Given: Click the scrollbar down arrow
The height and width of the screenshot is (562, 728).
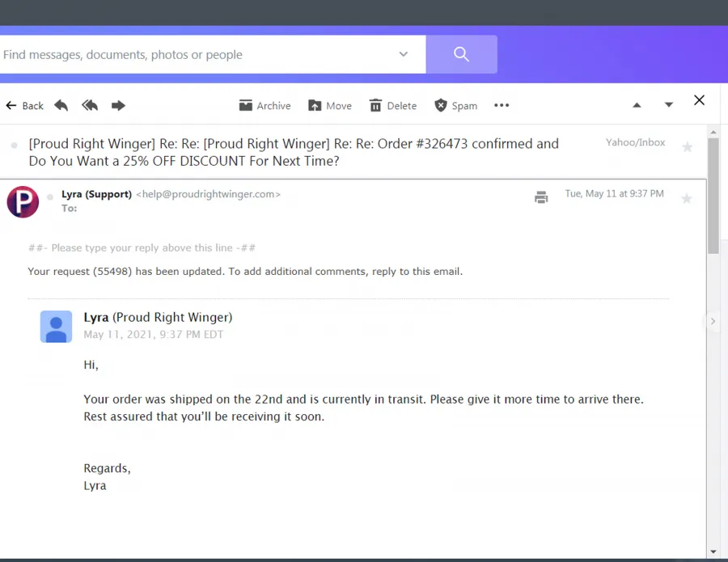Looking at the screenshot, I should (713, 552).
